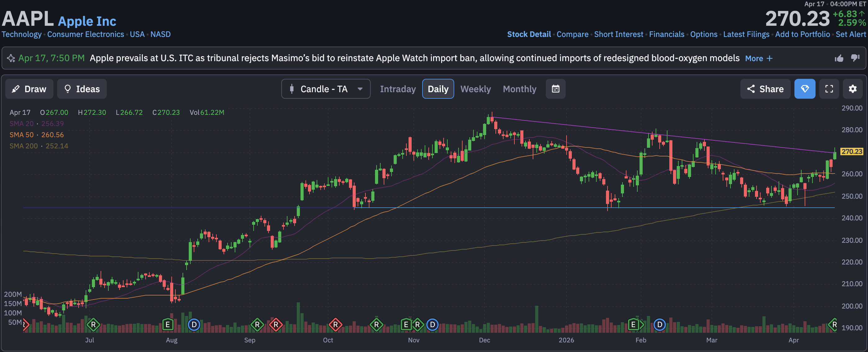The width and height of the screenshot is (868, 352).
Task: Click the Draw button
Action: [29, 89]
